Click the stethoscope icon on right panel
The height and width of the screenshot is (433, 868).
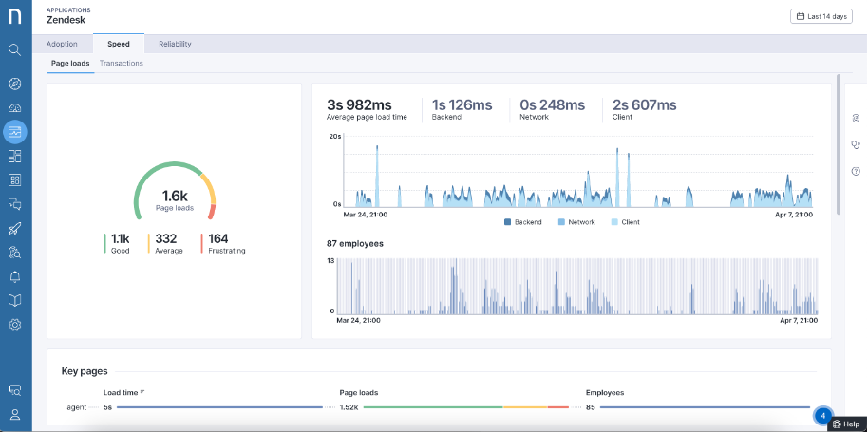click(856, 144)
